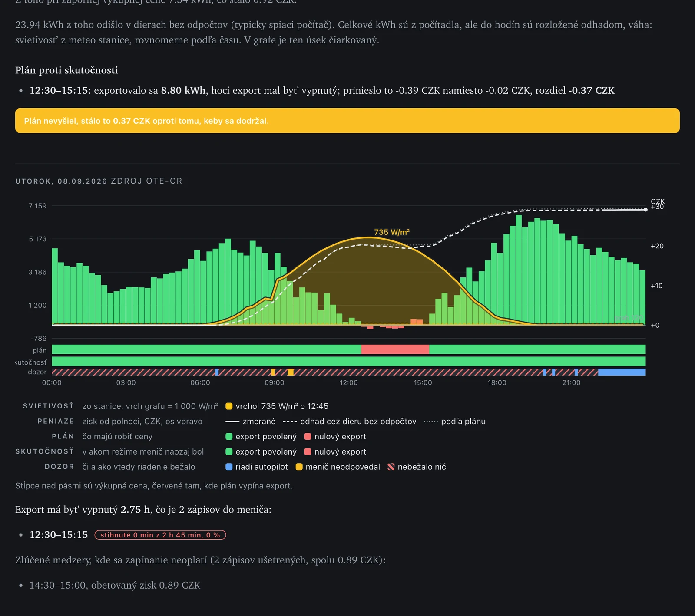Click the -0.37 CZK difference value
The width and height of the screenshot is (695, 616).
[x=592, y=90]
